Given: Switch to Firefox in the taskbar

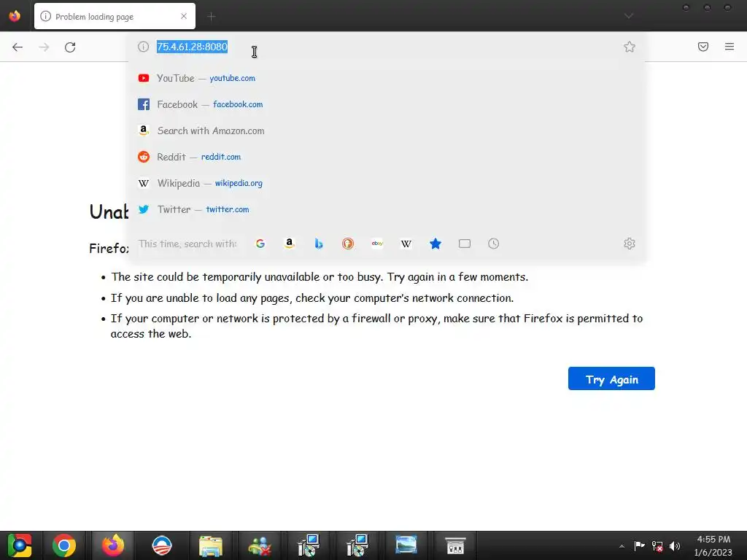Looking at the screenshot, I should point(113,545).
